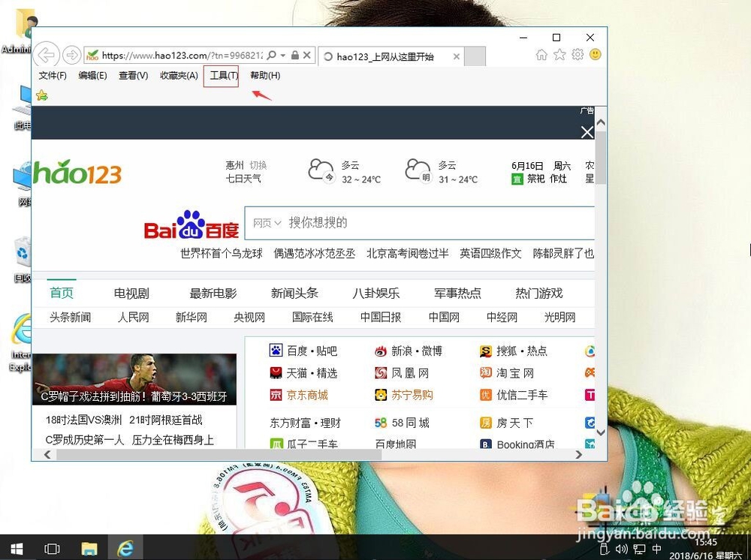
Task: Close the hao123 browser tab
Action: [x=457, y=56]
